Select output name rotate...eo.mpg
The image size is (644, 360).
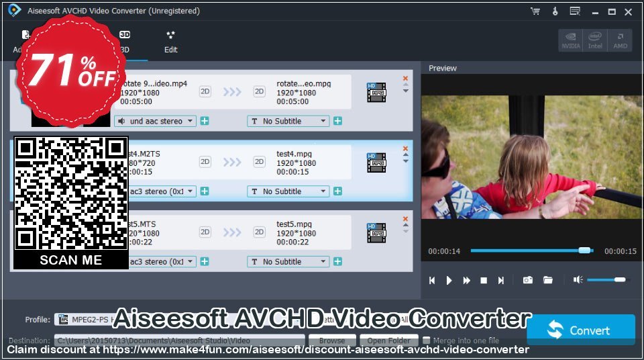pyautogui.click(x=303, y=83)
